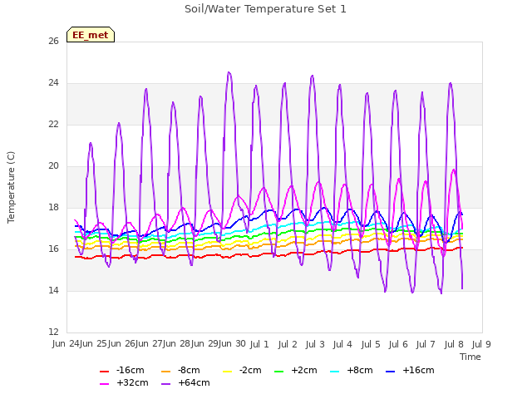
Task: Click the Jul 1 x-axis tick label
Action: pos(259,344)
